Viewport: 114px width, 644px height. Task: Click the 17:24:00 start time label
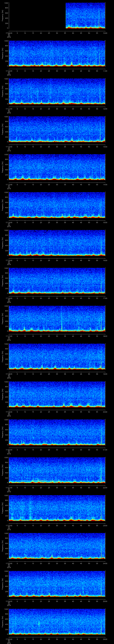click(x=9, y=601)
